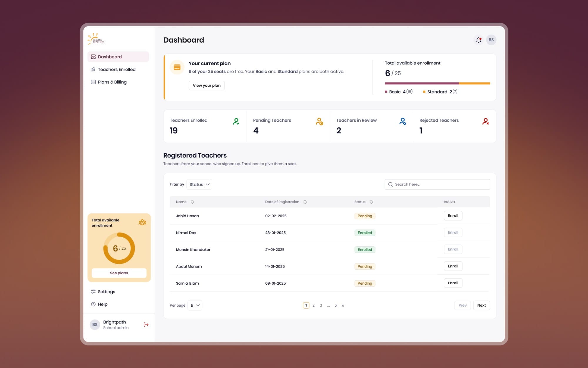Click the logout icon beside Brightpath
Viewport: 588px width, 368px height.
pyautogui.click(x=146, y=325)
